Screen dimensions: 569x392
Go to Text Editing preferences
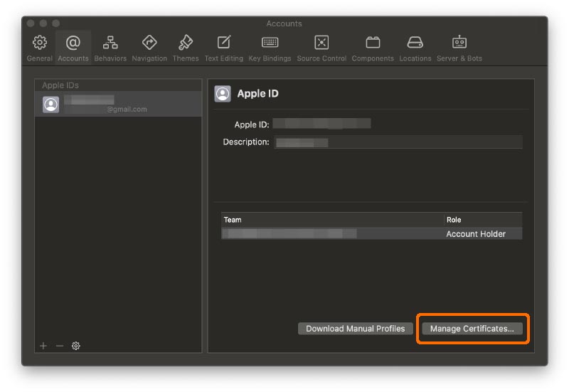[223, 48]
